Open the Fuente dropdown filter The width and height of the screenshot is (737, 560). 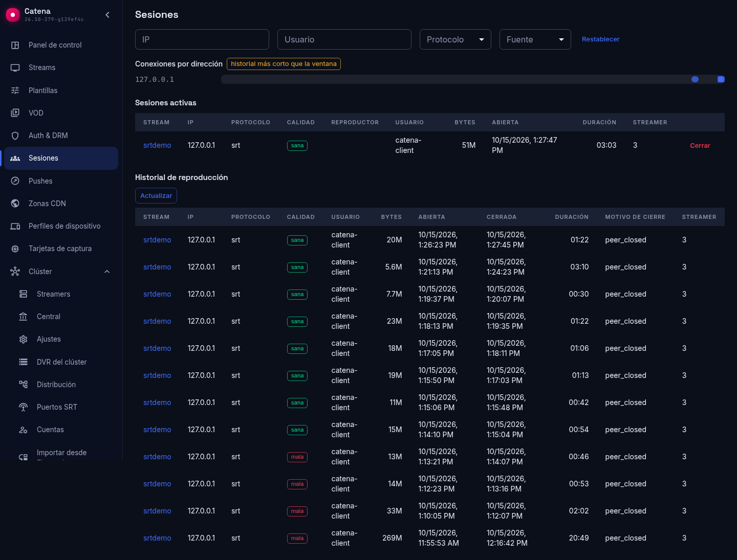(535, 39)
